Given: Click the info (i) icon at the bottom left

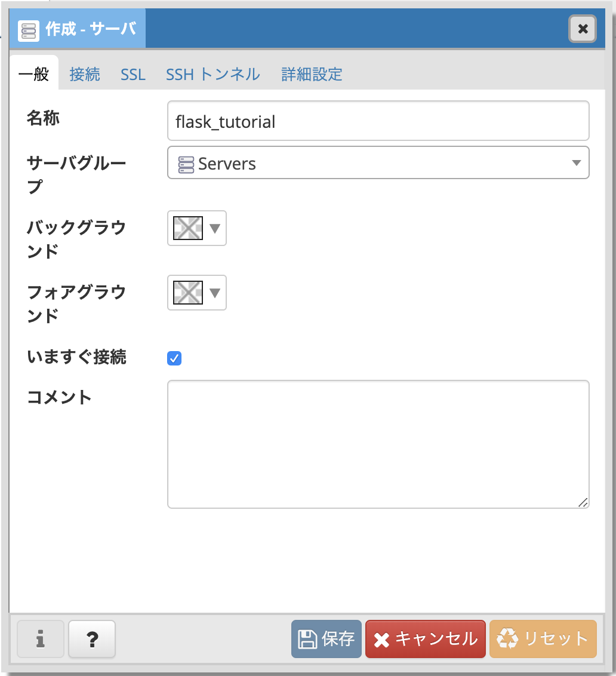Looking at the screenshot, I should coord(40,638).
